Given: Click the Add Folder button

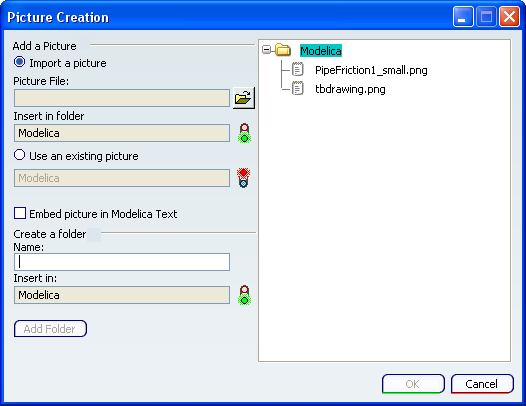Looking at the screenshot, I should (50, 329).
